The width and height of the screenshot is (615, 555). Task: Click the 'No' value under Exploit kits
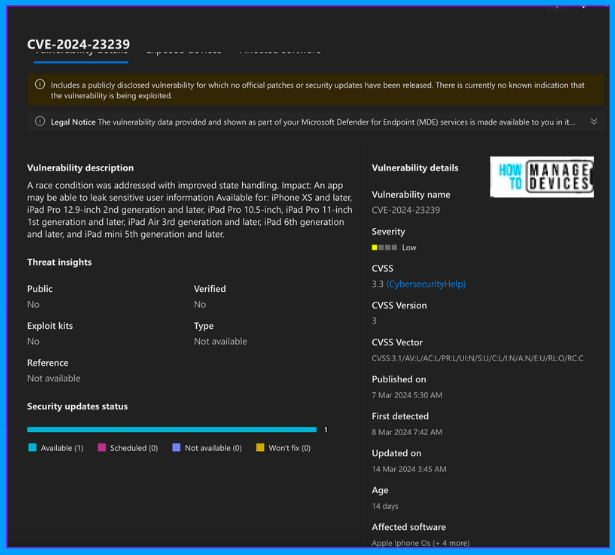click(x=33, y=342)
